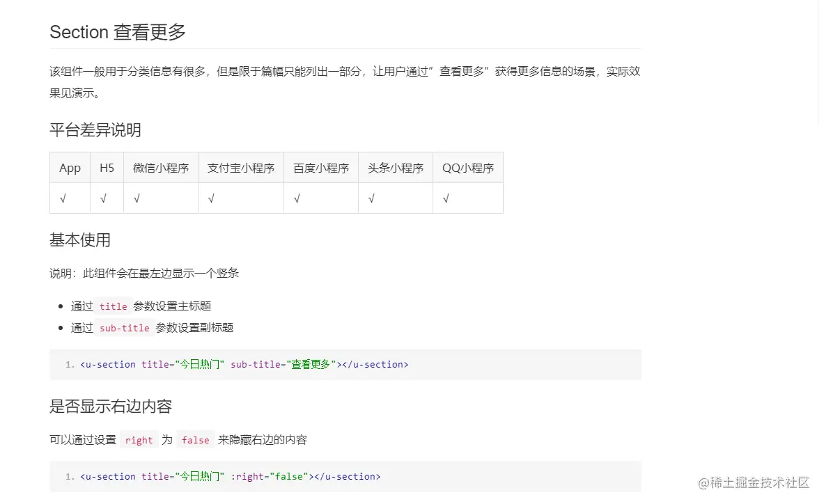This screenshot has height=504, width=824.
Task: Click the 'H5' table header cell
Action: pyautogui.click(x=107, y=168)
